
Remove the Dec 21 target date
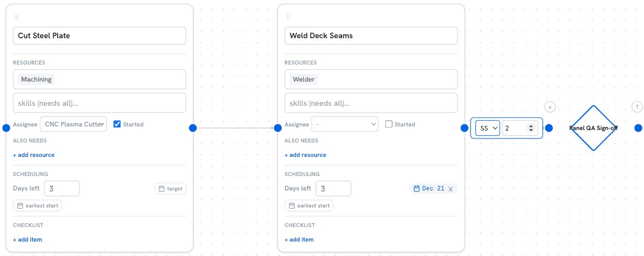click(x=450, y=189)
